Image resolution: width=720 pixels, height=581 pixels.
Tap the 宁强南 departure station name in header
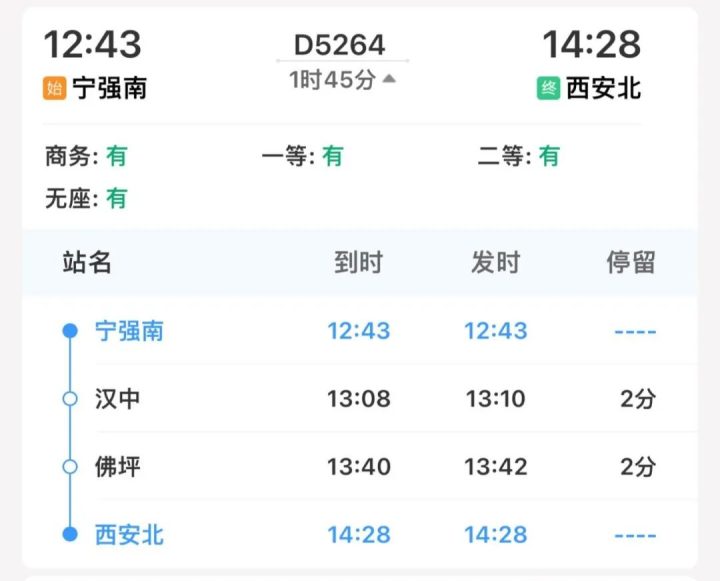(110, 88)
